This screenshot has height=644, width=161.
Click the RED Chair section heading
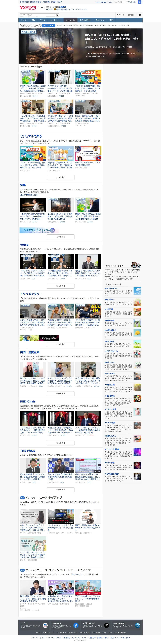tap(28, 401)
